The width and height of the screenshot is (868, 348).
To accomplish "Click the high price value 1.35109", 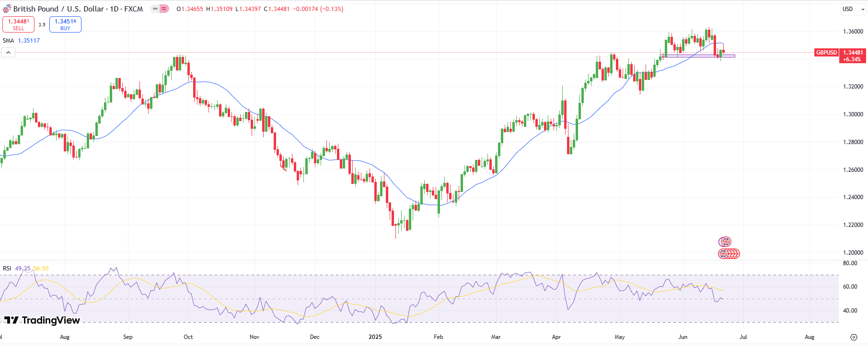I will point(221,9).
